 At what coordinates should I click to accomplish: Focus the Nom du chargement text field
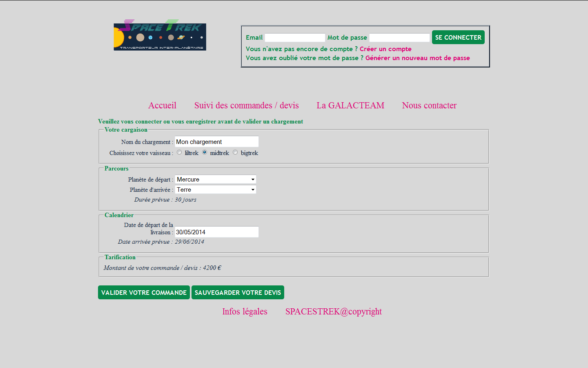[x=216, y=142]
